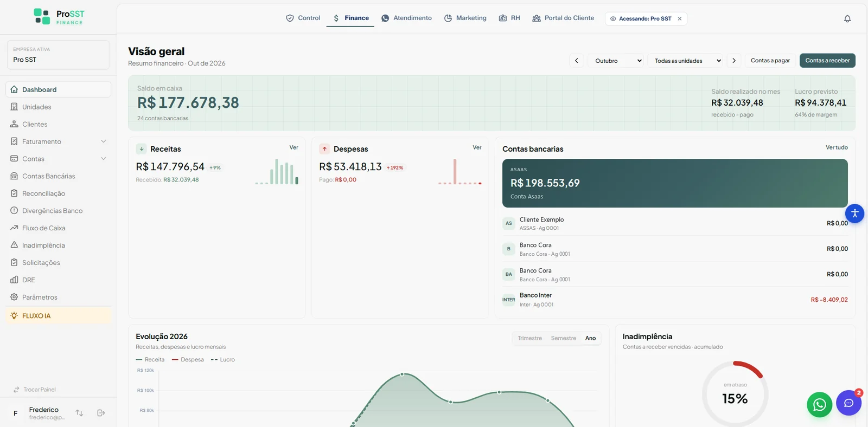Close the 'Acessando: Pro SST' chip
Viewport: 868px width, 427px height.
(679, 18)
